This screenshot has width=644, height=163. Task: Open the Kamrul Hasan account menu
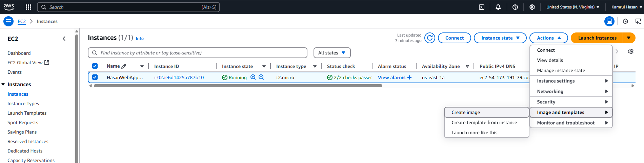pyautogui.click(x=627, y=7)
